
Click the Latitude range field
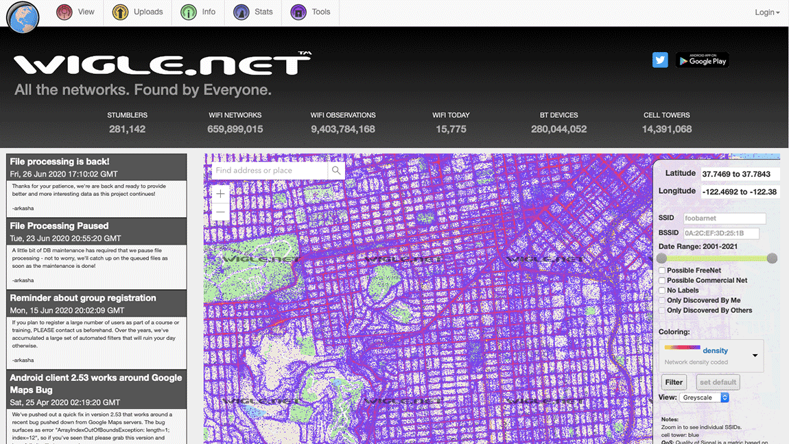[740, 174]
